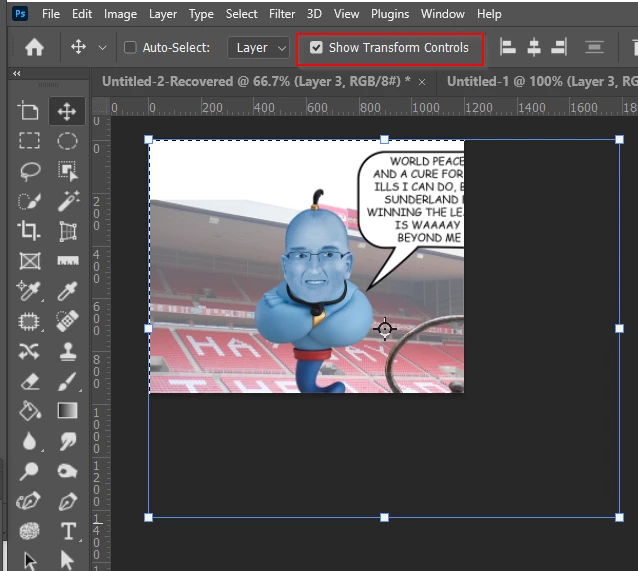Open the File menu
This screenshot has height=571, width=638.
click(51, 14)
